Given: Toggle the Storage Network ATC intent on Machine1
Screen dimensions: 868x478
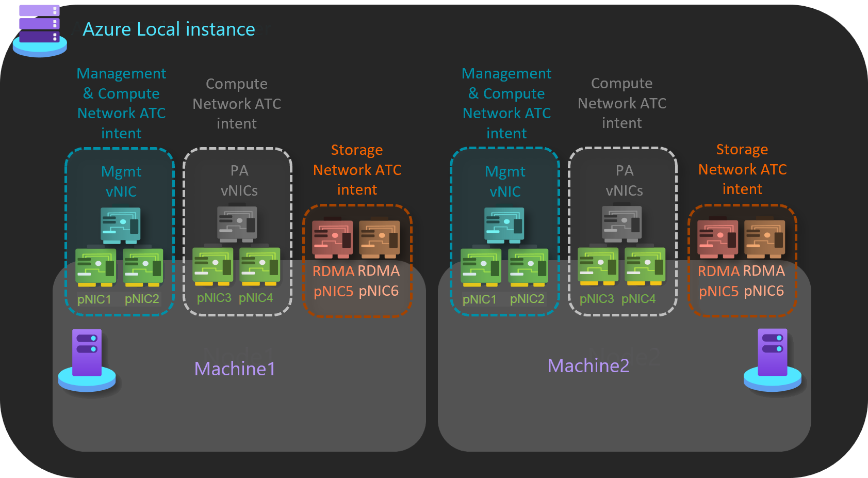Looking at the screenshot, I should point(357,258).
